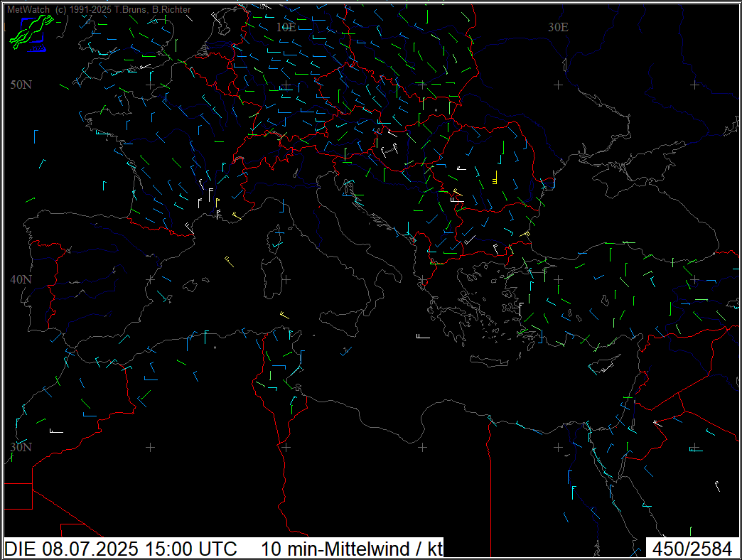Click the 10 min-Mittelwind / kt label
742x560 pixels.
pos(352,549)
